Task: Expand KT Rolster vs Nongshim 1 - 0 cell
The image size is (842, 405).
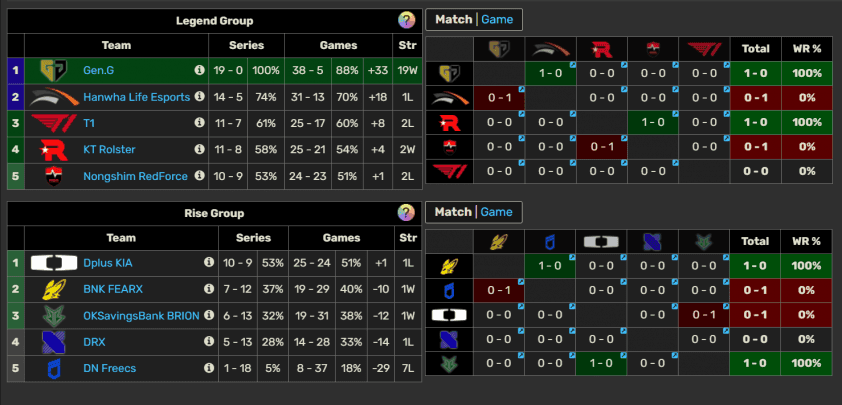Action: tap(652, 122)
